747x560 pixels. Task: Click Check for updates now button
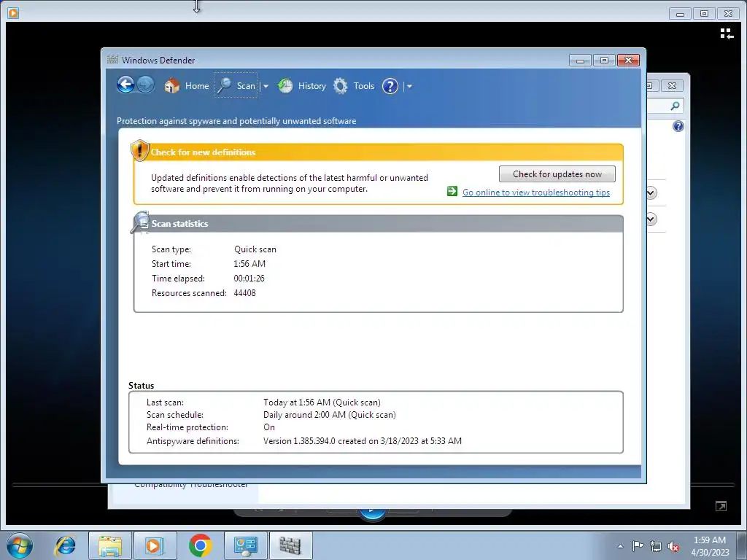coord(557,174)
